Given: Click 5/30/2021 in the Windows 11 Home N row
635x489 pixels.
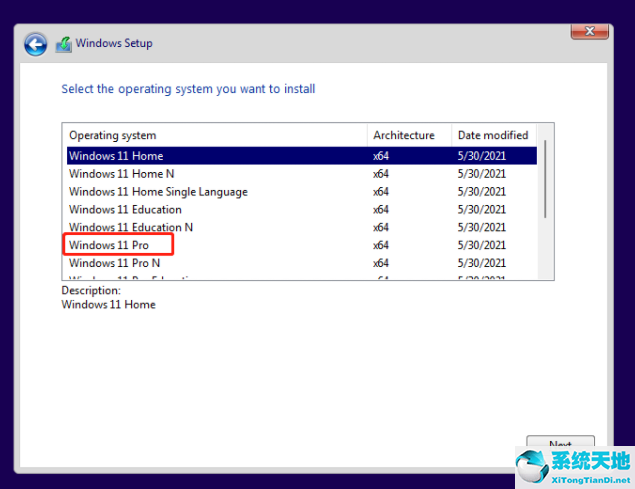Looking at the screenshot, I should coord(482,174).
